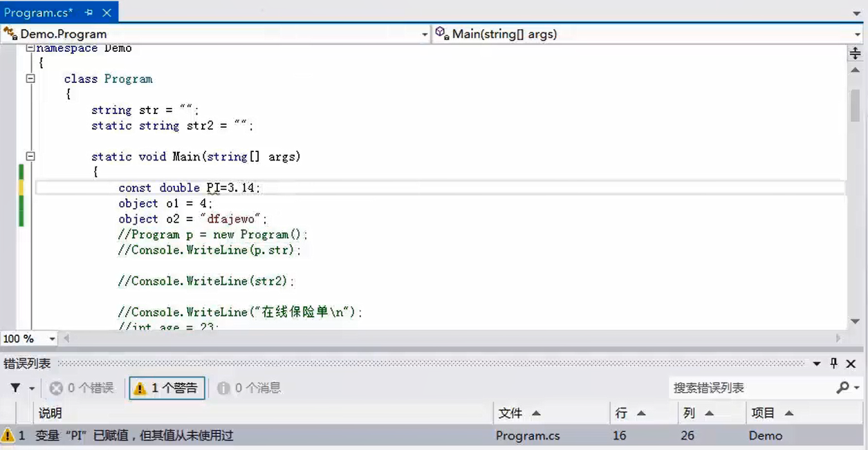This screenshot has width=868, height=450.
Task: Toggle auto-hide pin on error list panel
Action: point(834,364)
